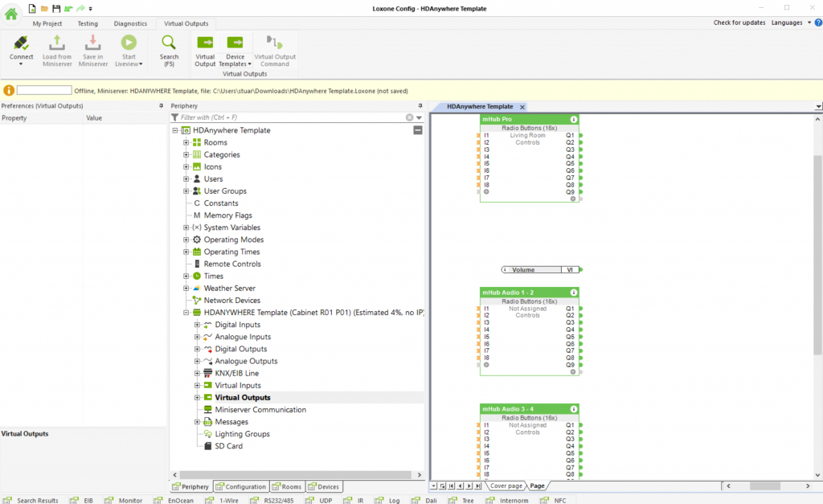Expand the Operating Modes node
Screen dimensions: 823x504
click(x=186, y=240)
